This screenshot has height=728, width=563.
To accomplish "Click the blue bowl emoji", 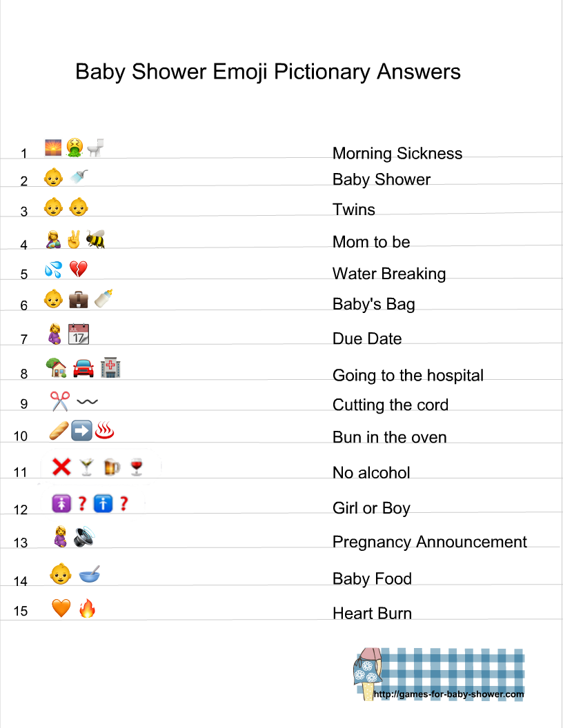I will point(89,573).
